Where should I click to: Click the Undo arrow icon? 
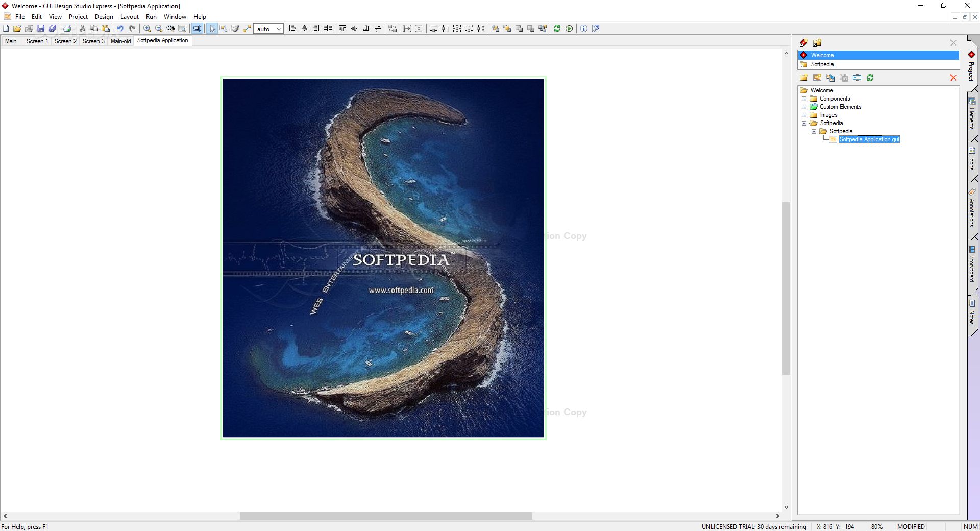tap(120, 29)
